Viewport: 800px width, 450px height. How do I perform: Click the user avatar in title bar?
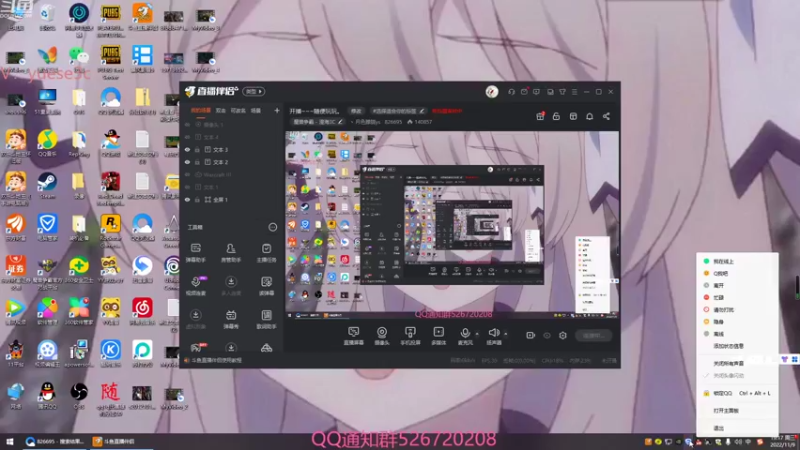(492, 92)
